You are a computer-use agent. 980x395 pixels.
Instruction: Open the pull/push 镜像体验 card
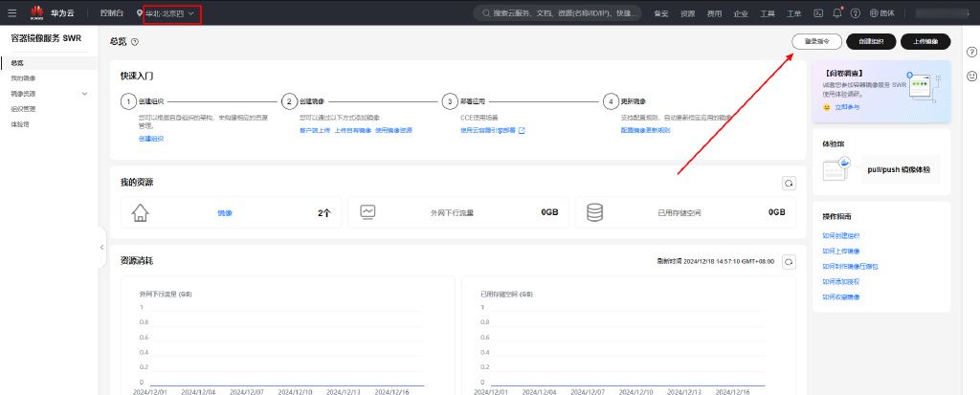pos(901,169)
